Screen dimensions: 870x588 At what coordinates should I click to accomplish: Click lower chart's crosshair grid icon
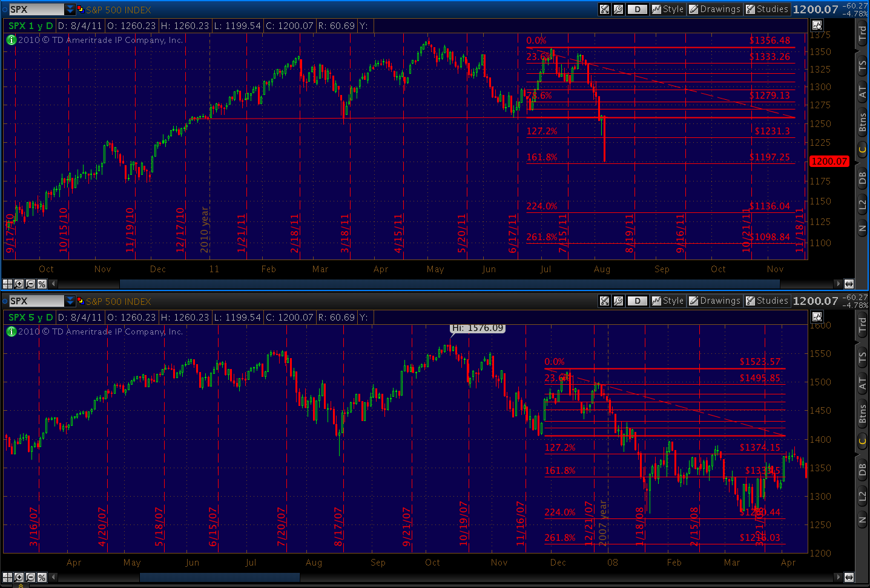[x=7, y=577]
